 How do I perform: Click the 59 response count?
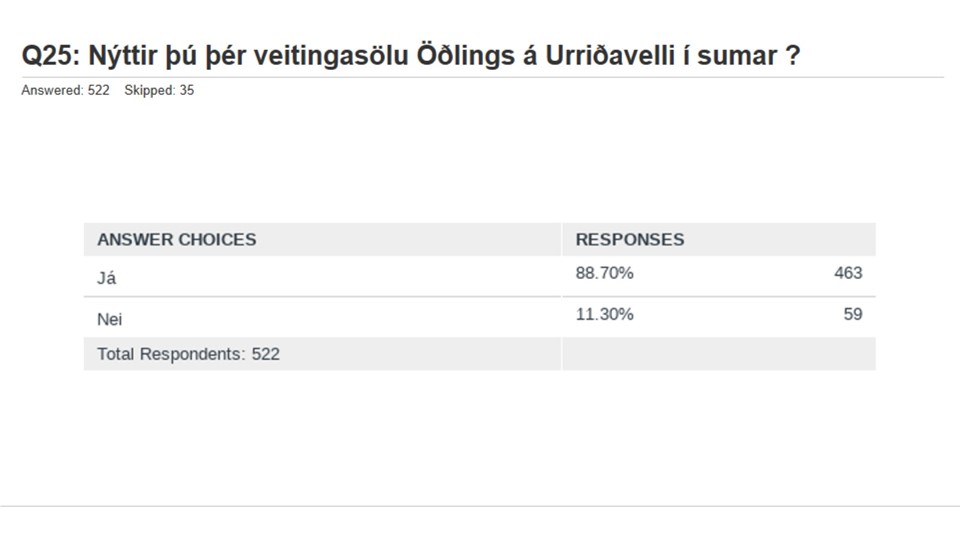point(853,314)
